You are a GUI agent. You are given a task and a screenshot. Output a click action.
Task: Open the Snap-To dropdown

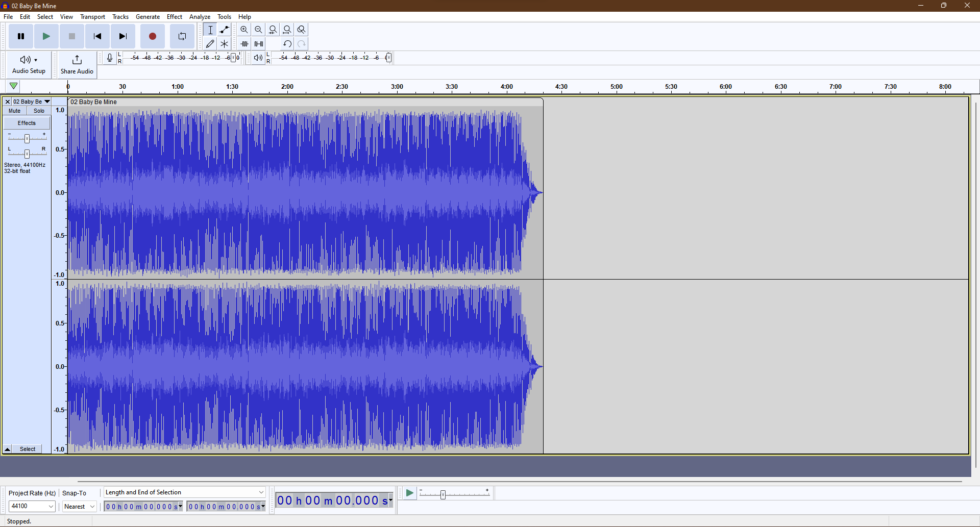pos(80,507)
